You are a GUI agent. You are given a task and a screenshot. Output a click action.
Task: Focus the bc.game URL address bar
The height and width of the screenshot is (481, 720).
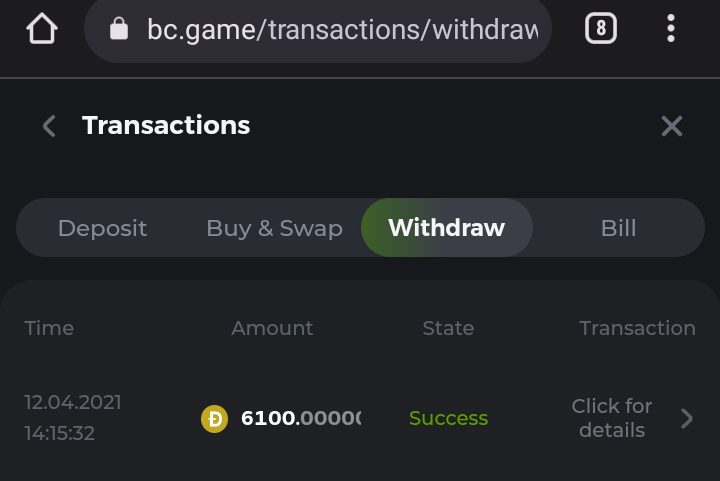click(x=342, y=30)
